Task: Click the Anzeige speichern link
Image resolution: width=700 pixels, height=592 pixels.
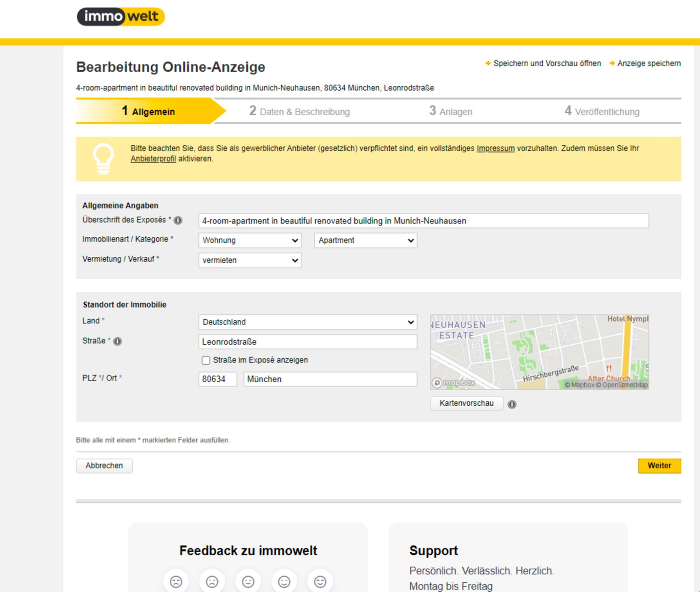Action: [649, 64]
